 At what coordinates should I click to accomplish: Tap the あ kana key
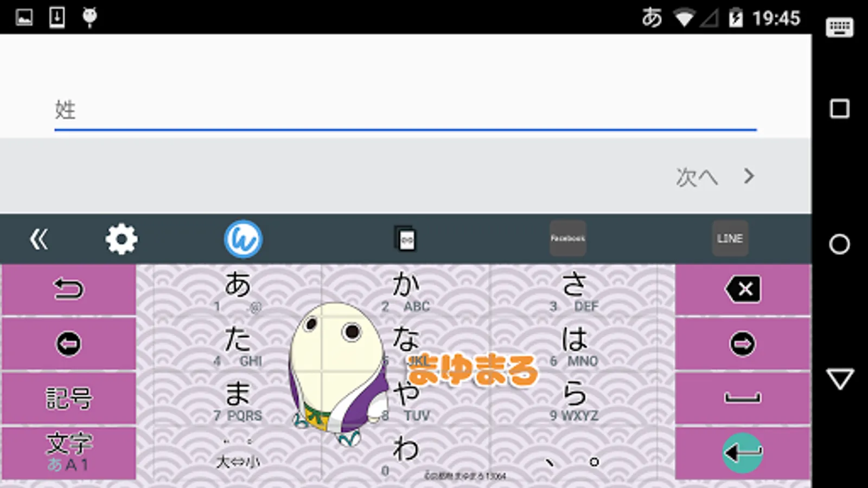(238, 291)
